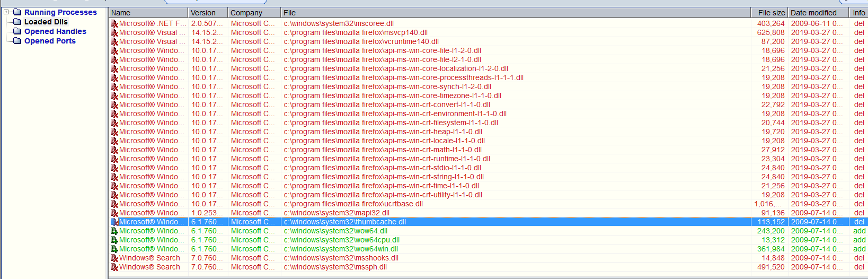
Task: Click file size 87,200 cell
Action: coord(773,41)
